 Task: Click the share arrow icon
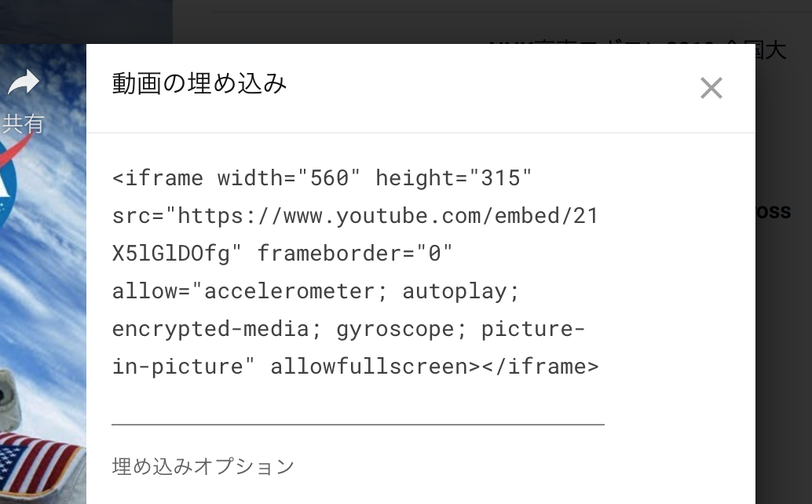tap(24, 82)
